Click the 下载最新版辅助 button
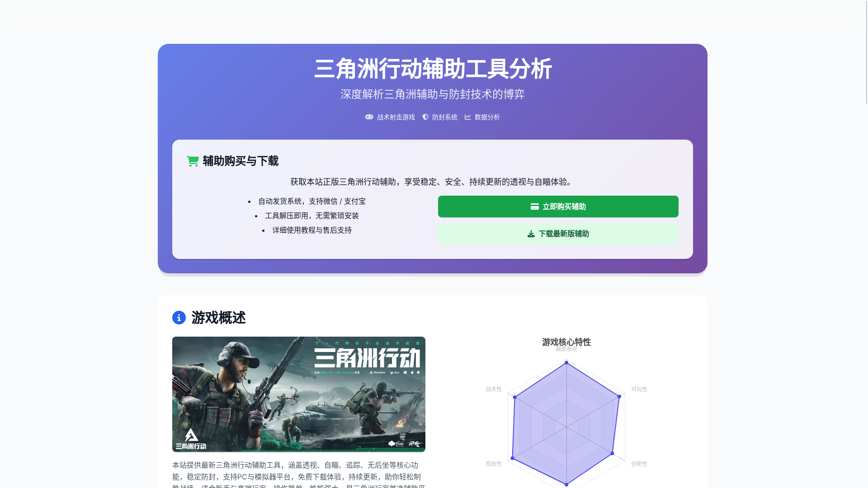This screenshot has height=488, width=868. (x=558, y=234)
